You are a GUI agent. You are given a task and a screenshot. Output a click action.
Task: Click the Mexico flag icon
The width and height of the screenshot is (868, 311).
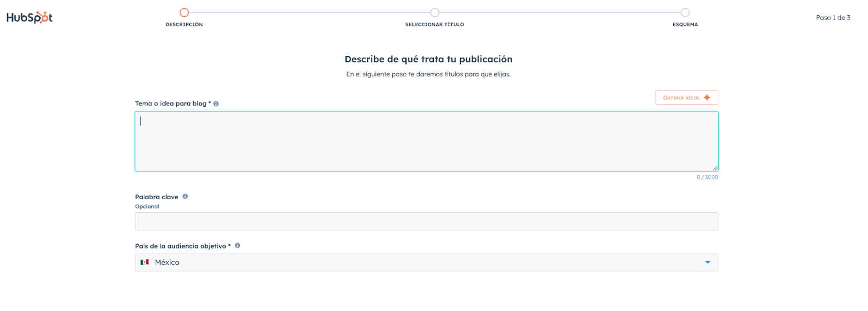[144, 262]
